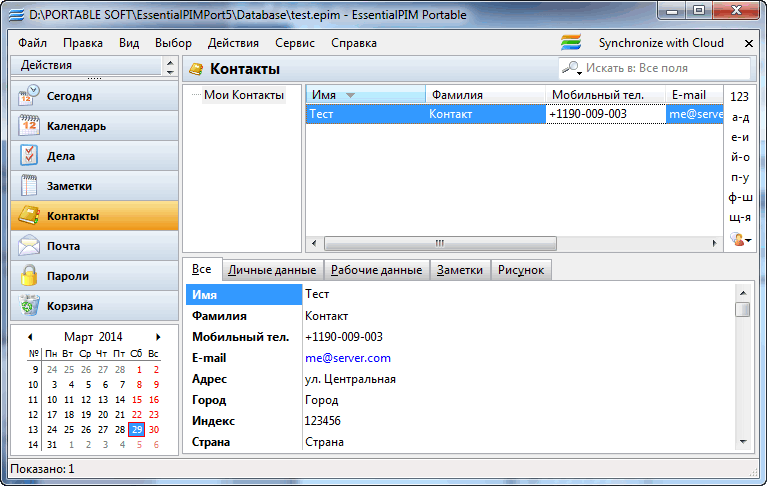
Task: Select Мои Контакты in the tree
Action: coord(244,95)
